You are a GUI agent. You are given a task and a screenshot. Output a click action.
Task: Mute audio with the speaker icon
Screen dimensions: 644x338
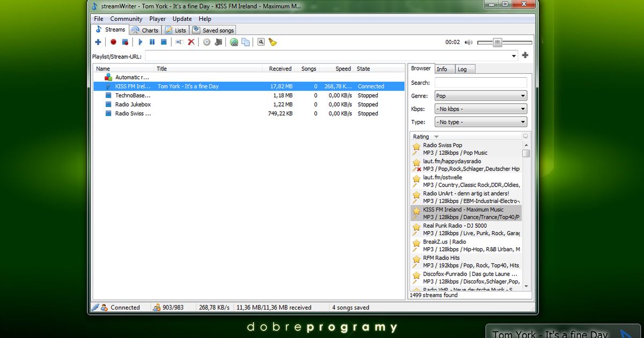click(x=469, y=42)
